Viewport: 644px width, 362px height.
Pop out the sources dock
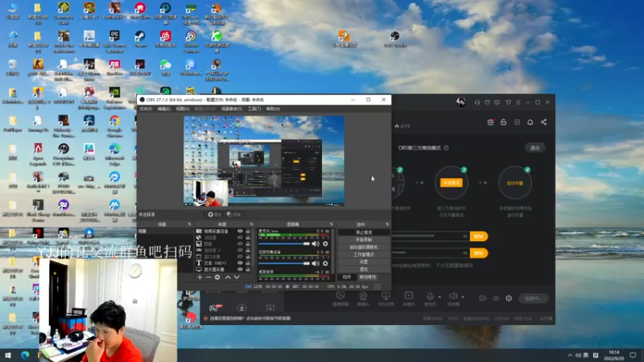[252, 224]
